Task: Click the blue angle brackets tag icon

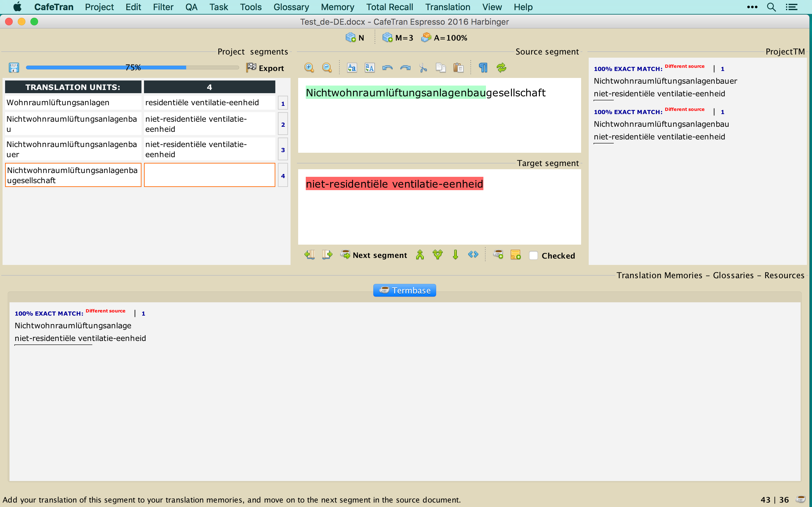Action: [x=473, y=255]
